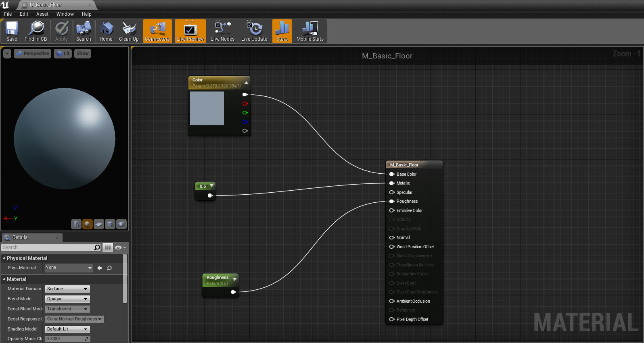Screen dimensions: 644x343
Task: Click the Clean Up icon
Action: (129, 31)
